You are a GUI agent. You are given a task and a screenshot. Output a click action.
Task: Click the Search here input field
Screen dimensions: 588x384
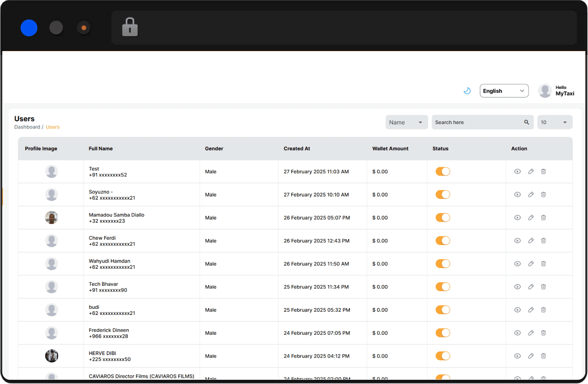tap(477, 123)
